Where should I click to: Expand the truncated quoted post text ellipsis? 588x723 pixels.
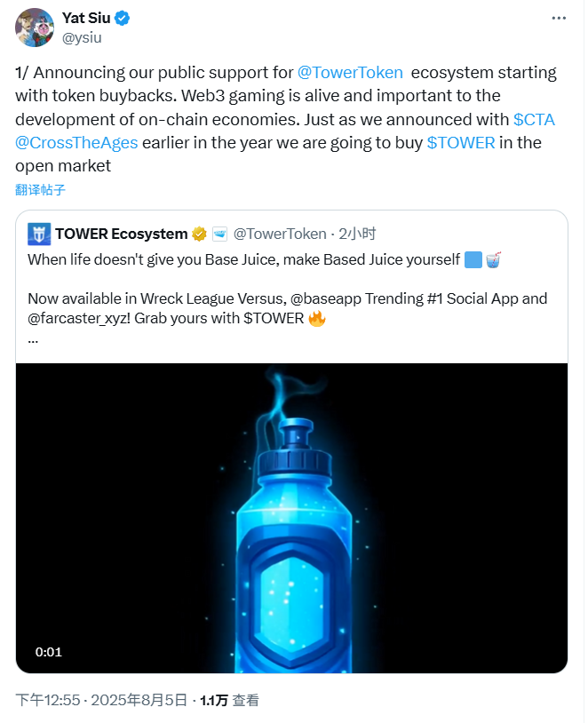click(x=33, y=338)
